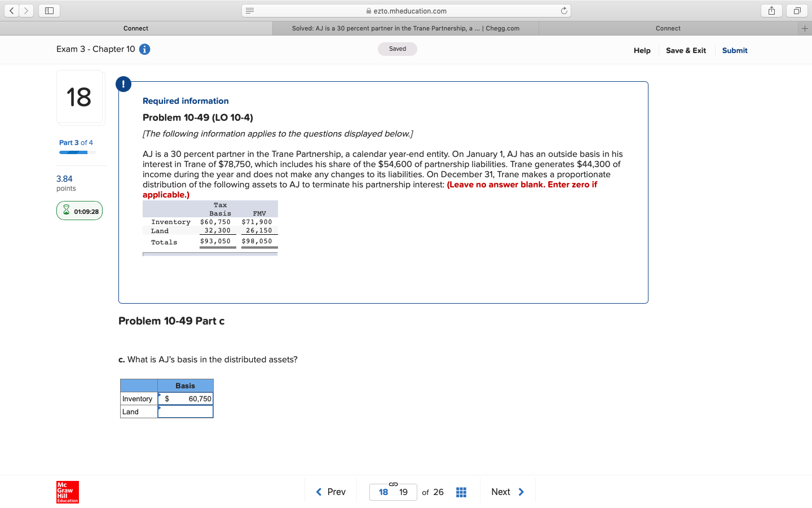Screen dimensions: 812x508
Task: Click exam info icon beside Chapter 10
Action: (144, 49)
